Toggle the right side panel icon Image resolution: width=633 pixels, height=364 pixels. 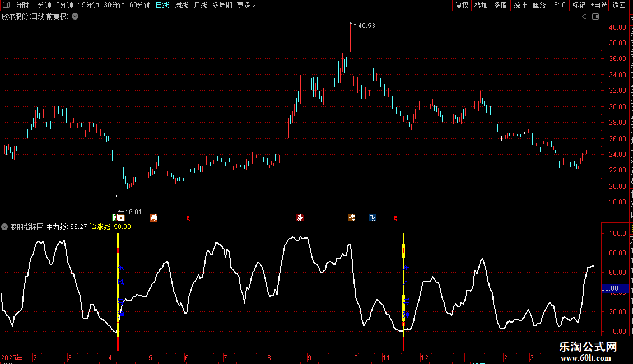595,17
